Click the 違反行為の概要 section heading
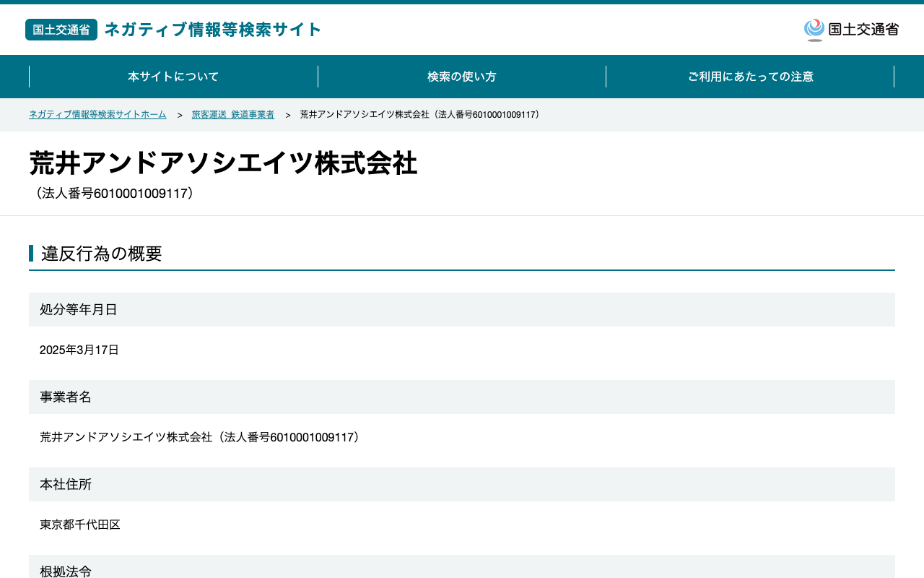The height and width of the screenshot is (578, 924). 102,254
